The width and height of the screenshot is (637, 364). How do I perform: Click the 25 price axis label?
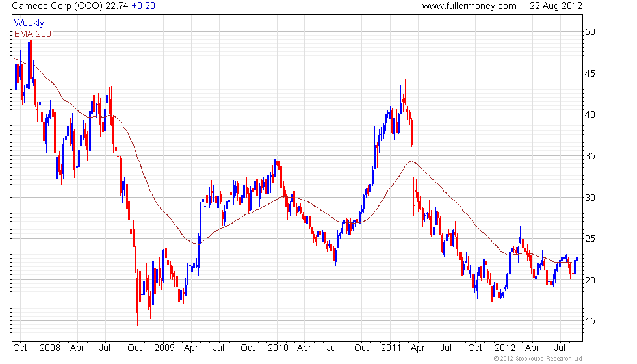click(x=590, y=239)
